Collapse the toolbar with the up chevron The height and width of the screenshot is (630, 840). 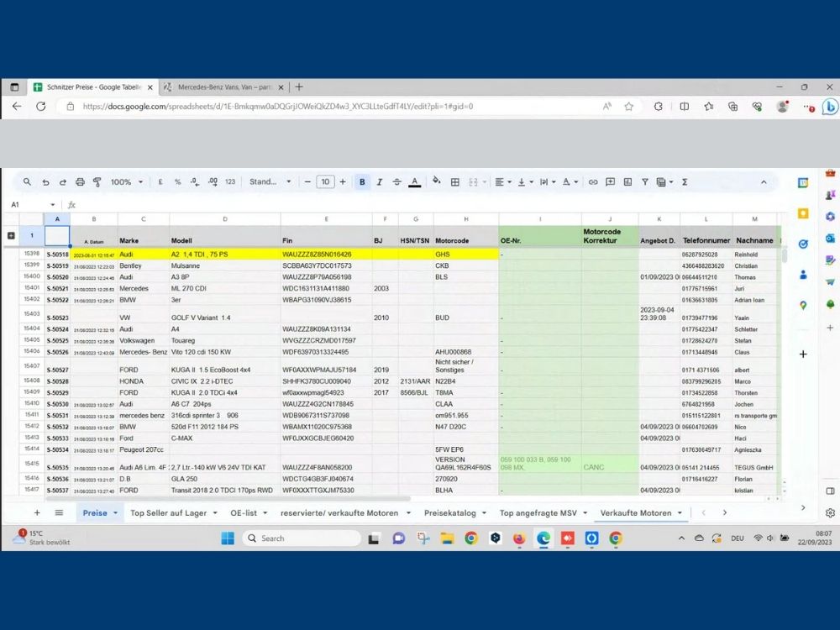[764, 182]
